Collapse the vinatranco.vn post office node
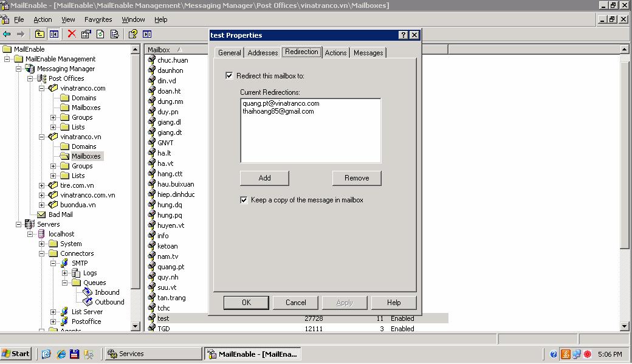 click(41, 137)
